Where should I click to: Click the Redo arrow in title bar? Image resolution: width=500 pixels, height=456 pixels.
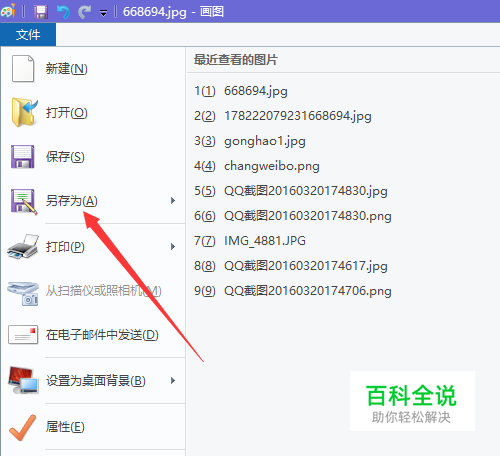(x=84, y=12)
